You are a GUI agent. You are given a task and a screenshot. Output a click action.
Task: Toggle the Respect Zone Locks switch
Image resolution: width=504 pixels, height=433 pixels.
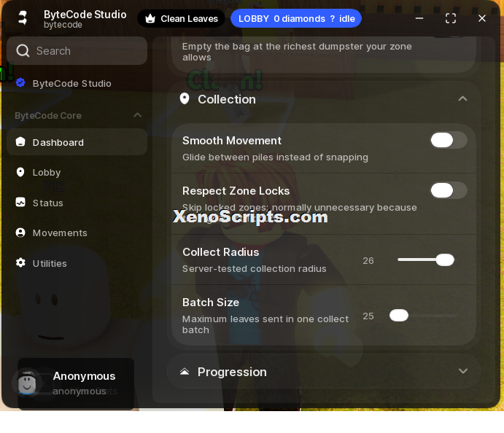pyautogui.click(x=449, y=190)
